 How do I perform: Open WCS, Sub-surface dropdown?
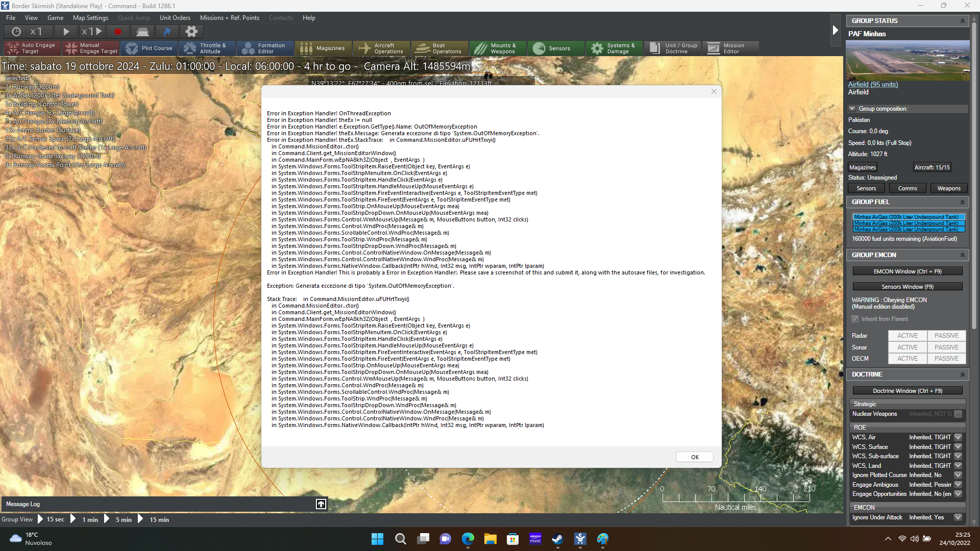pos(958,456)
